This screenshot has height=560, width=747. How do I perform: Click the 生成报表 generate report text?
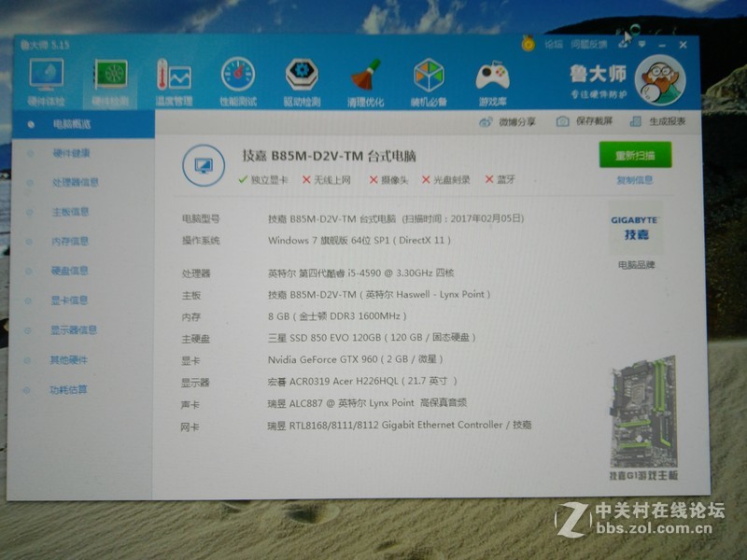pyautogui.click(x=668, y=121)
